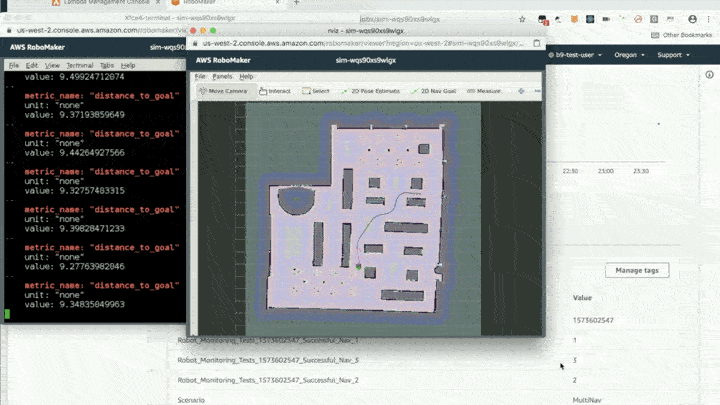The width and height of the screenshot is (720, 405).
Task: Click the robot marker on the map
Action: click(x=358, y=266)
